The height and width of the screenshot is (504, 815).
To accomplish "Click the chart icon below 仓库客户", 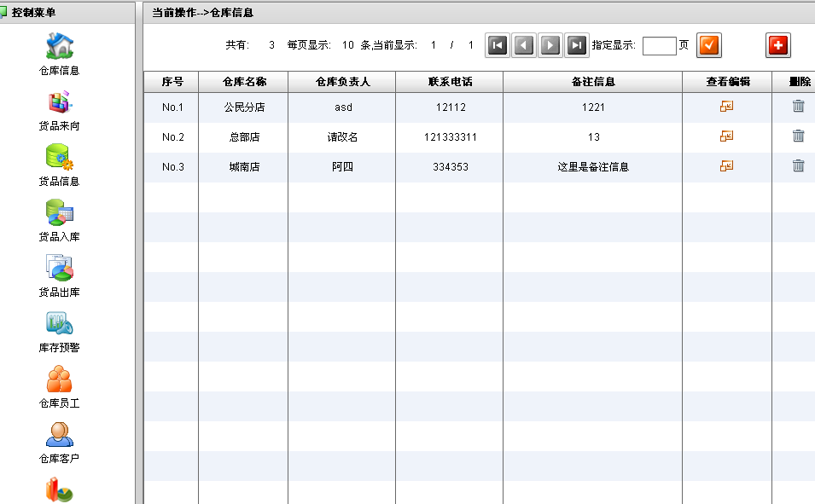I will [59, 490].
